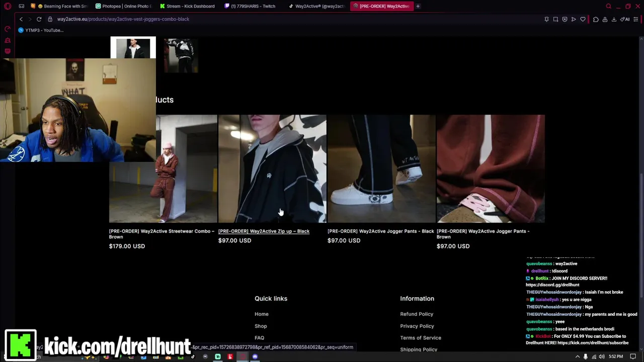
Task: Select the first product gallery thumbnail
Action: coord(133,47)
